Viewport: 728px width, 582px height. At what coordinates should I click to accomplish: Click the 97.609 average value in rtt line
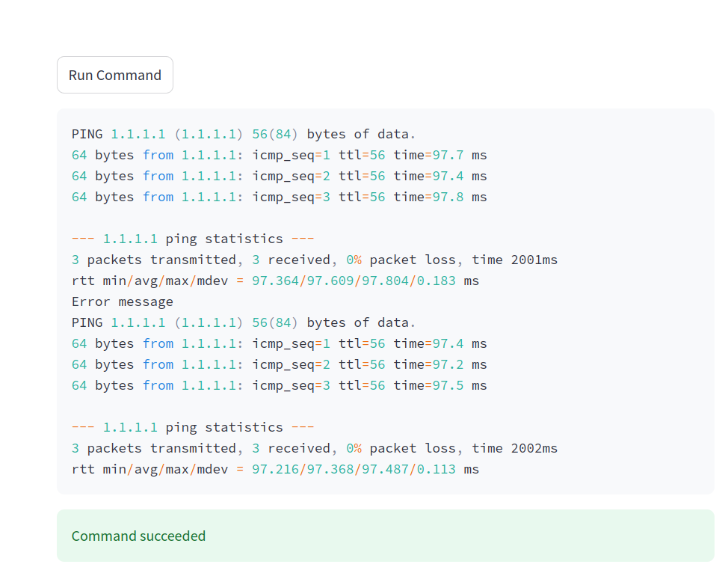330,281
